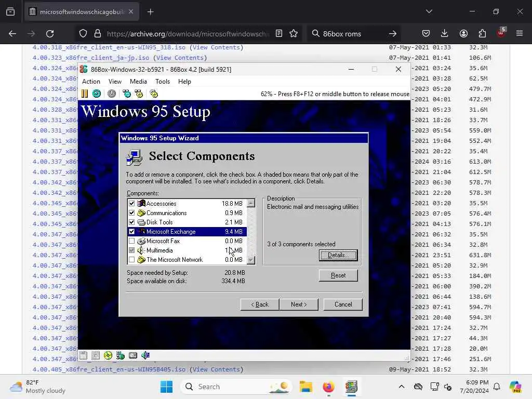Open the Firefox extensions puzzle icon

coord(482,34)
